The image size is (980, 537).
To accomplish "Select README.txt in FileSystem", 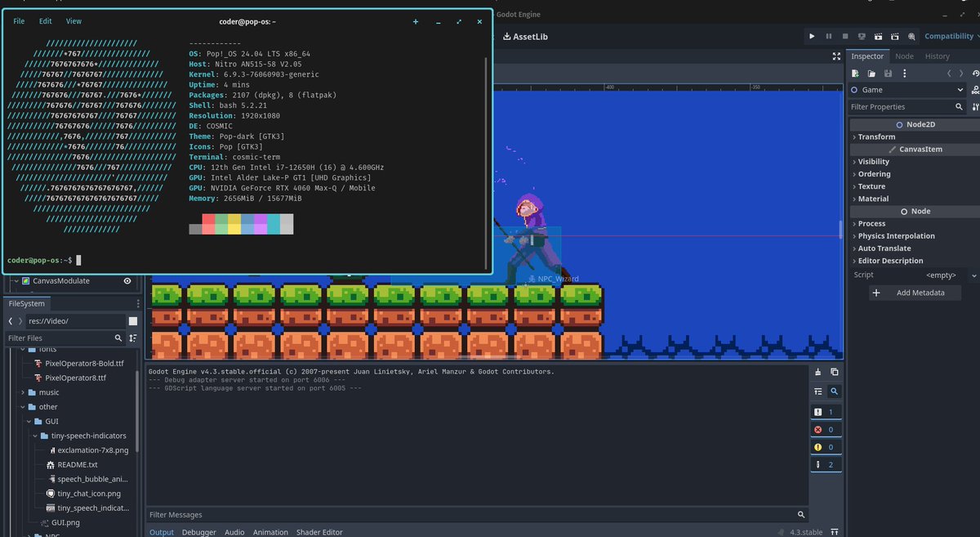I will [x=78, y=464].
